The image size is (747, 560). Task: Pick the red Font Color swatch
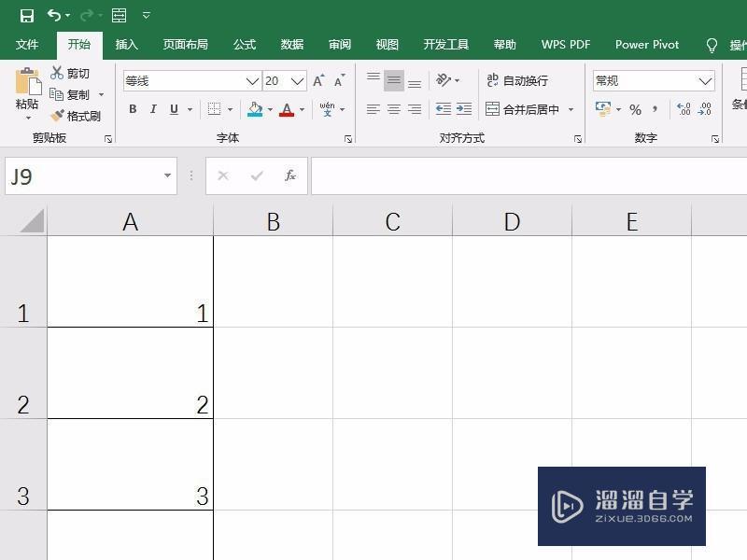click(x=288, y=109)
